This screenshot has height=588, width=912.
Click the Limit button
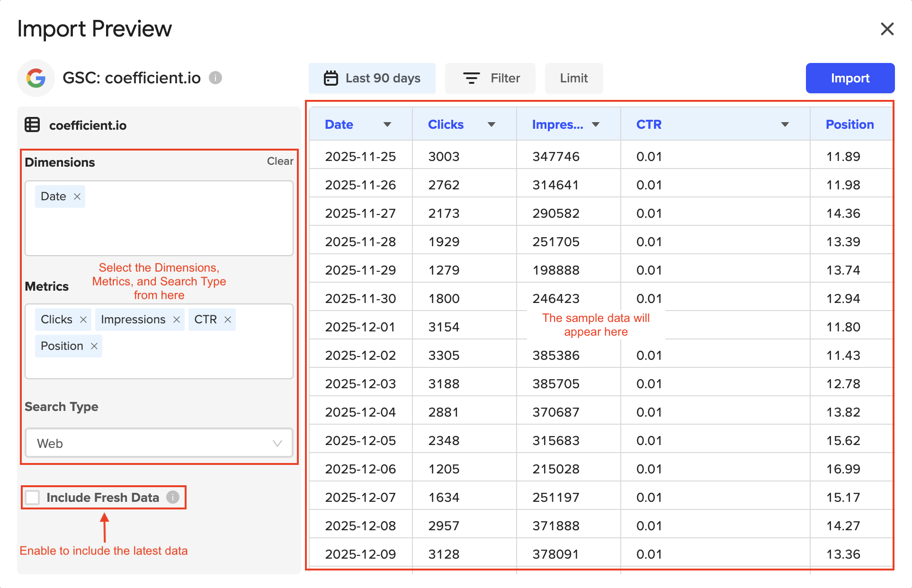click(x=573, y=78)
